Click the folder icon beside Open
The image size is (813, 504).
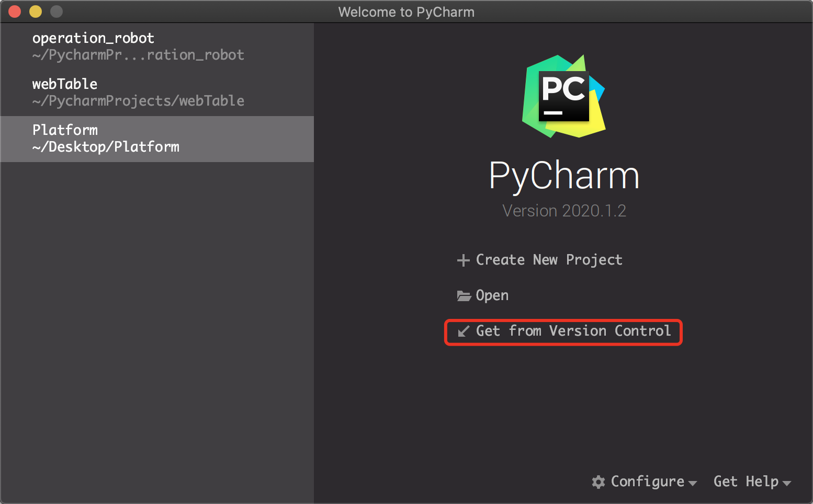(x=464, y=296)
